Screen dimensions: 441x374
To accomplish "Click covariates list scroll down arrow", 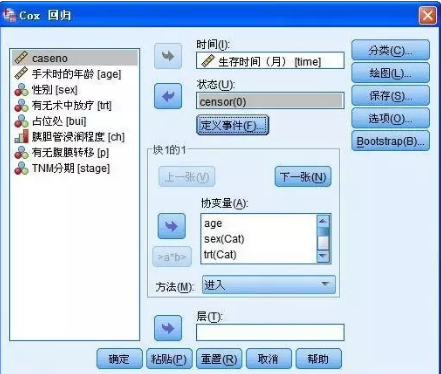I will 323,256.
